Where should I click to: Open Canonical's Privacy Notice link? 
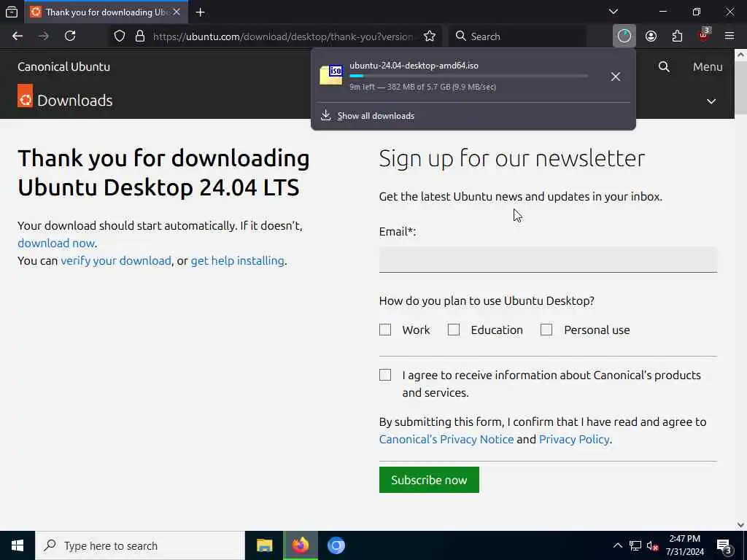[446, 439]
